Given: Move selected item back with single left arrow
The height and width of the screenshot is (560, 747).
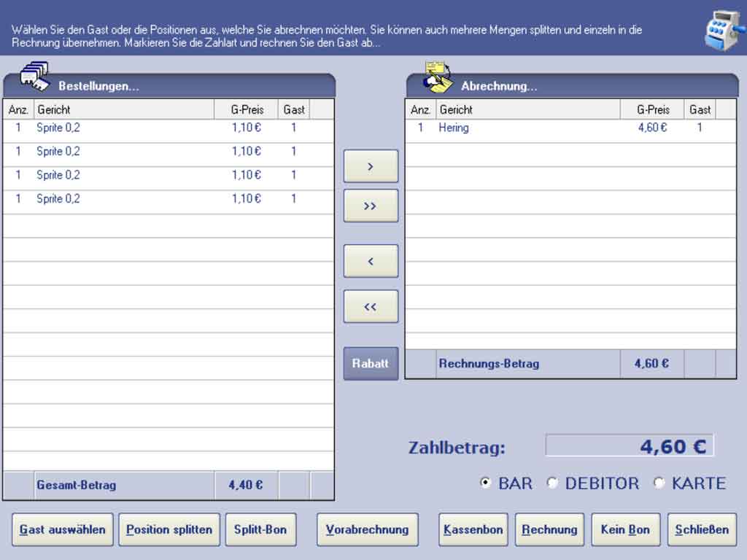Looking at the screenshot, I should [371, 261].
